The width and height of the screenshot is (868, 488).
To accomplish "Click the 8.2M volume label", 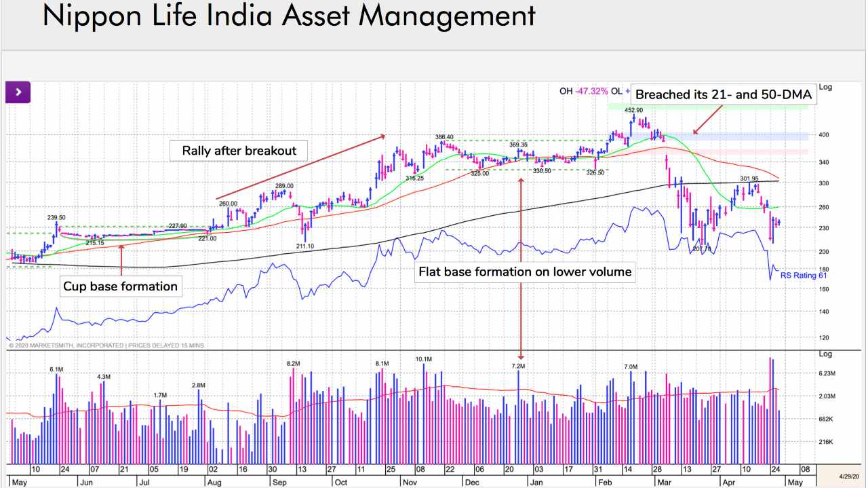I will click(293, 364).
